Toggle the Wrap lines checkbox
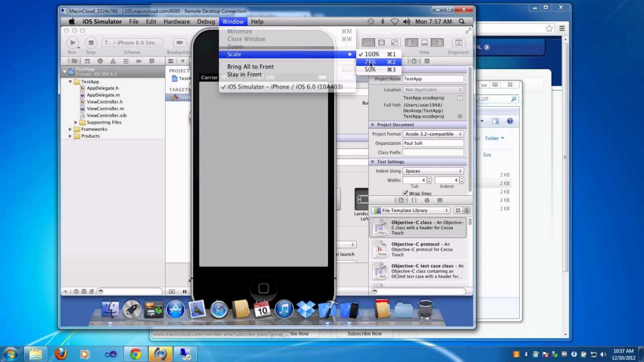Viewport: 644px width, 362px height. click(x=405, y=193)
